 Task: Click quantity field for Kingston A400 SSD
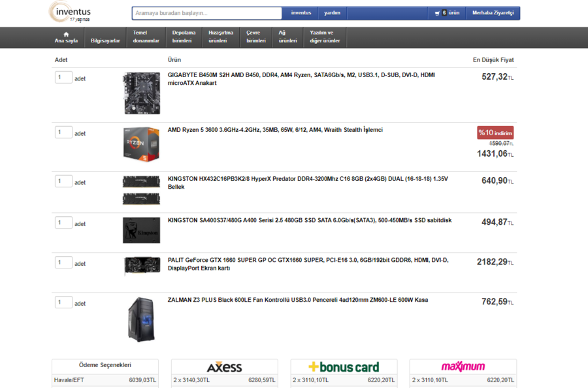click(63, 223)
